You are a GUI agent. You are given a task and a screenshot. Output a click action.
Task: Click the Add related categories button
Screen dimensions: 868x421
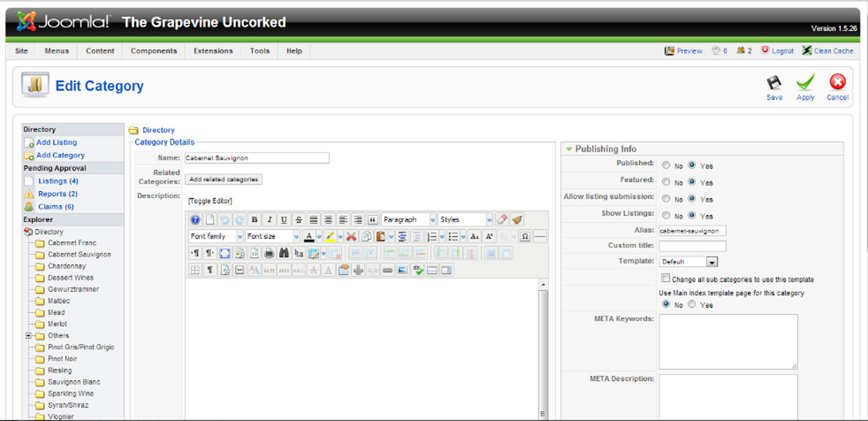coord(224,180)
